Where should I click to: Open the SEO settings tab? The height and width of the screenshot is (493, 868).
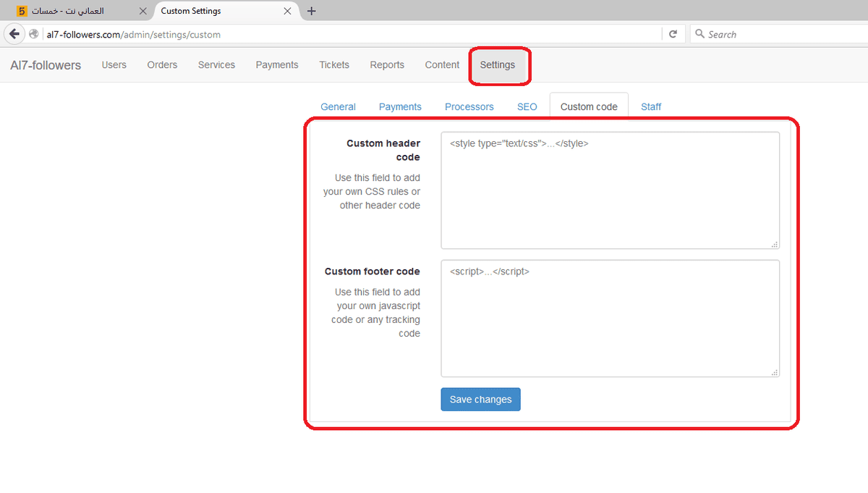tap(527, 106)
